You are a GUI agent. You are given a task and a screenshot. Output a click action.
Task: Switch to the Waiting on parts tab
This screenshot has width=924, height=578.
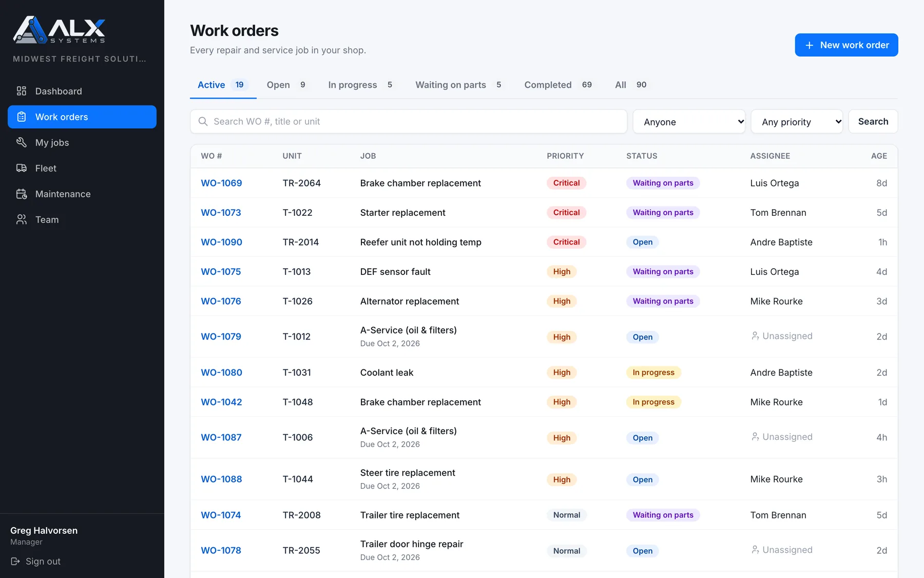459,85
